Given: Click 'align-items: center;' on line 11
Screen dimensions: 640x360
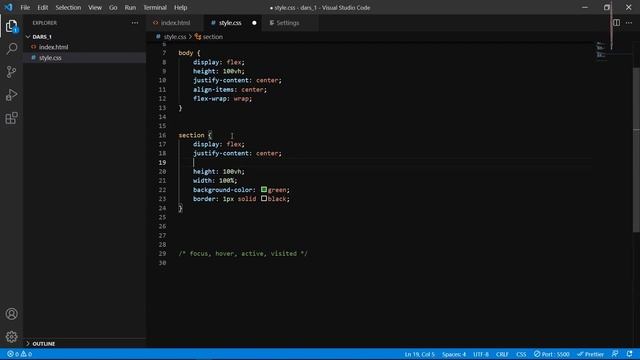Looking at the screenshot, I should click(230, 89).
